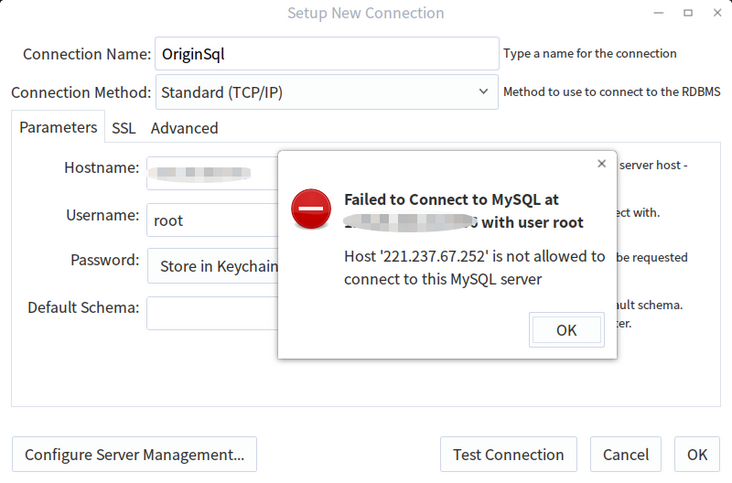The image size is (732, 483).
Task: Close the error dialog with the X
Action: click(x=601, y=164)
